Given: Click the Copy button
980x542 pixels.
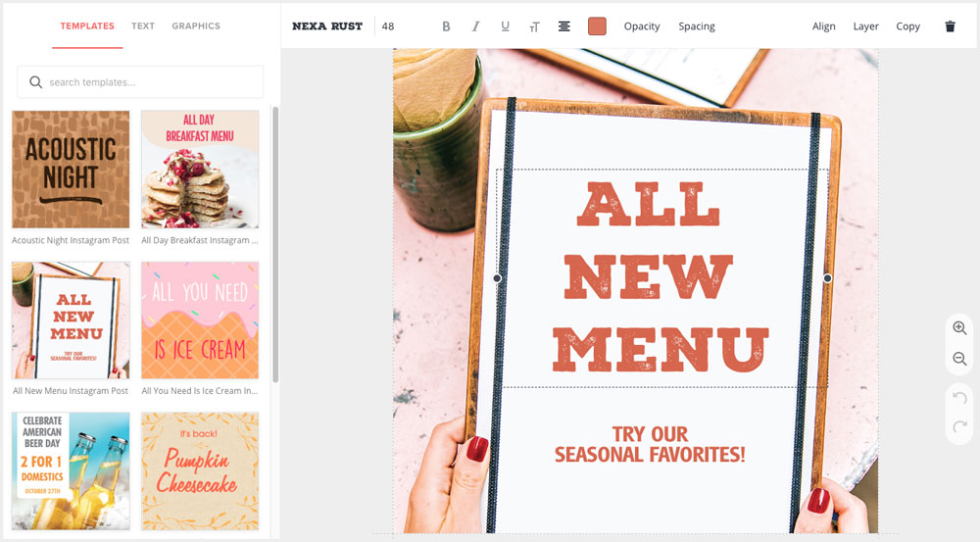Looking at the screenshot, I should (908, 26).
